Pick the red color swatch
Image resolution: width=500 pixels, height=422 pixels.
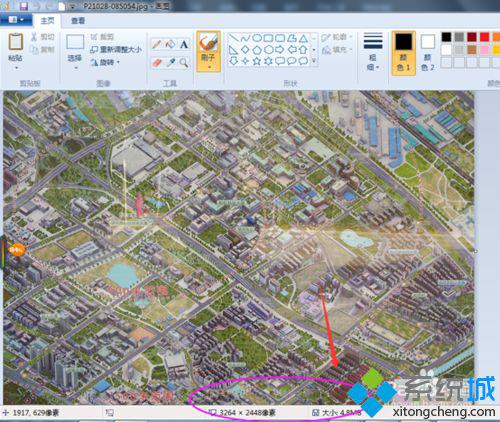pyautogui.click(x=484, y=37)
